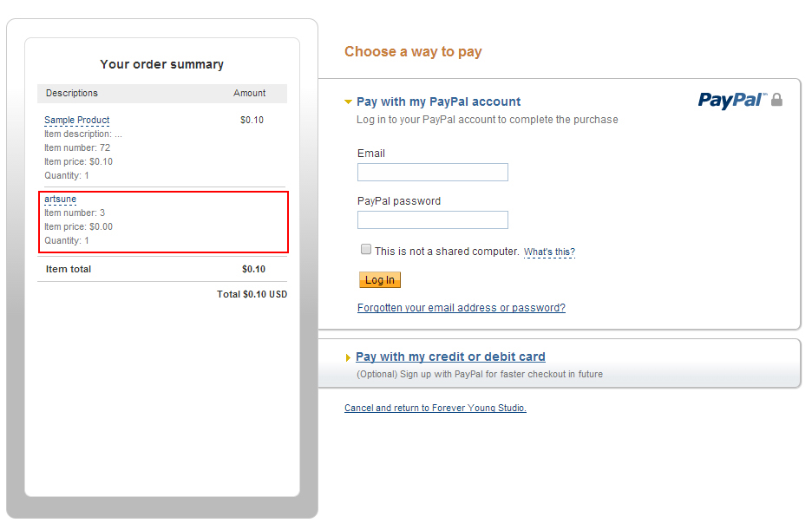Viewport: 812px width, 530px height.
Task: Open Pay with my credit or debit card
Action: tap(450, 357)
